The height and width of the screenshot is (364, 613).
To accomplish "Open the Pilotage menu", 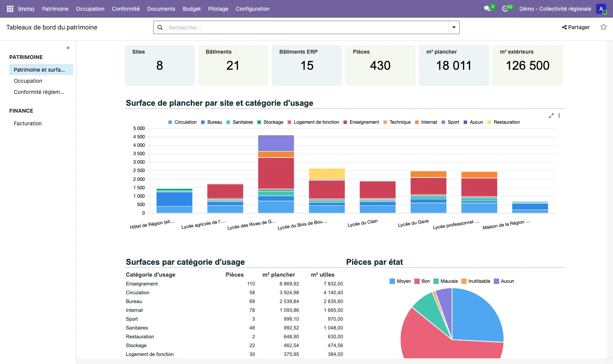I will tap(218, 9).
